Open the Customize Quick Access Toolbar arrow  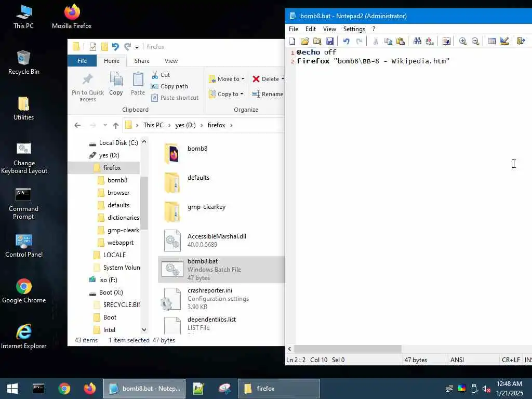click(137, 47)
